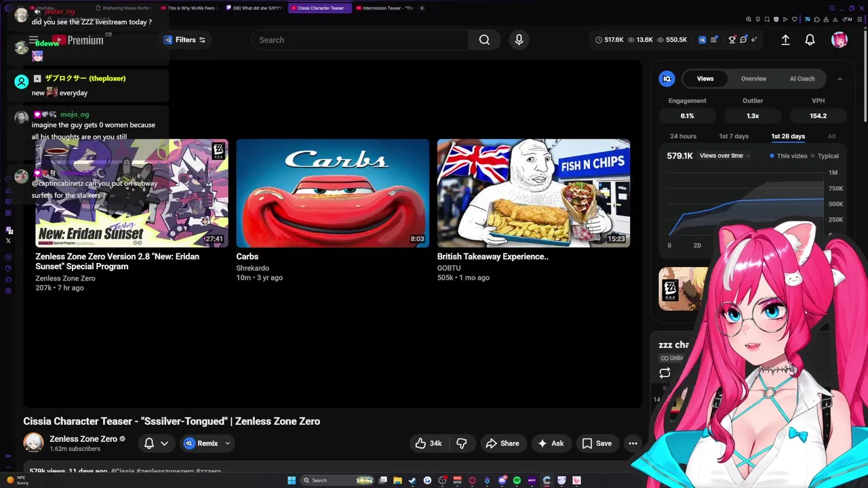
Task: Switch to the Views tab
Action: 705,79
